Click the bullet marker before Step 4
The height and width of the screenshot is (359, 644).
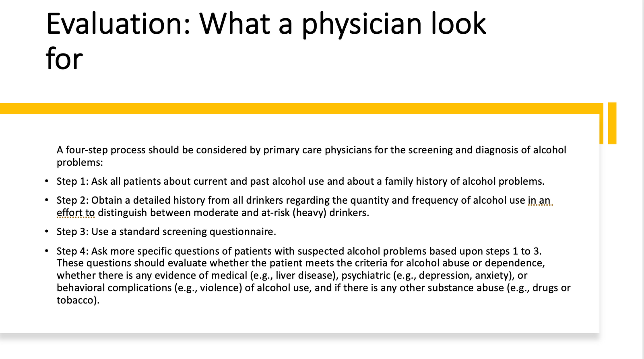(x=47, y=251)
